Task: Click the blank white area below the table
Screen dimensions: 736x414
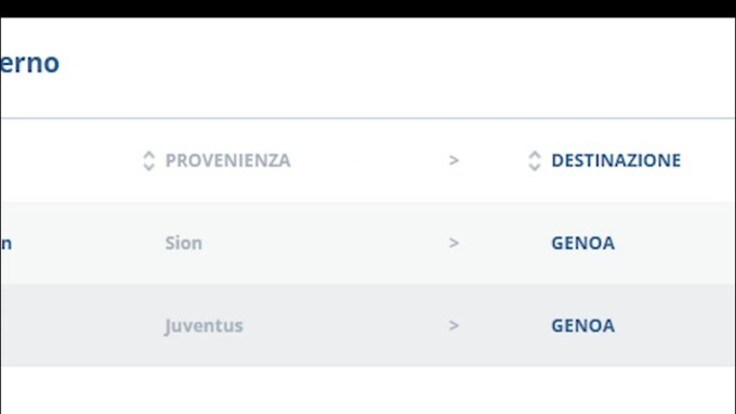Action: click(x=368, y=392)
